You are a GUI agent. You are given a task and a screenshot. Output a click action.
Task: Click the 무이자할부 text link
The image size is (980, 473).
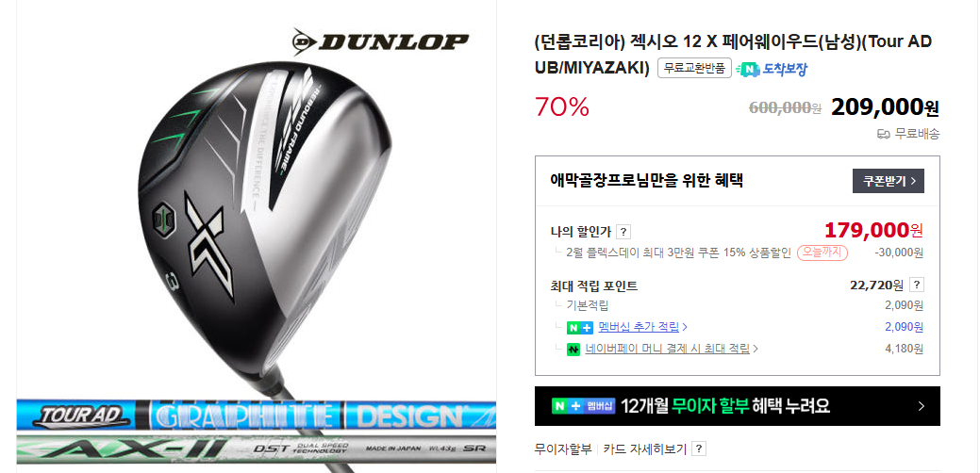pyautogui.click(x=562, y=449)
